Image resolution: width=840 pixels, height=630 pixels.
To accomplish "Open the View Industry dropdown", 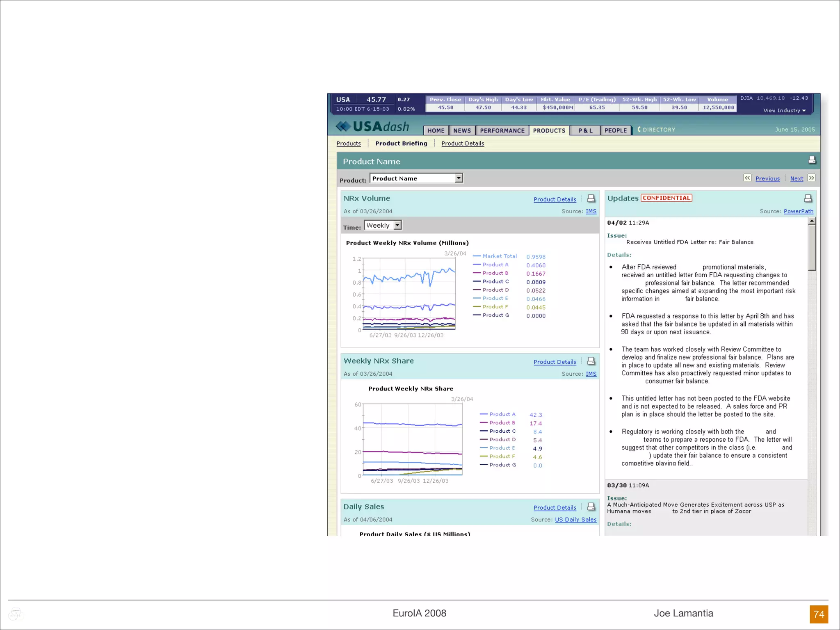I will coord(784,110).
